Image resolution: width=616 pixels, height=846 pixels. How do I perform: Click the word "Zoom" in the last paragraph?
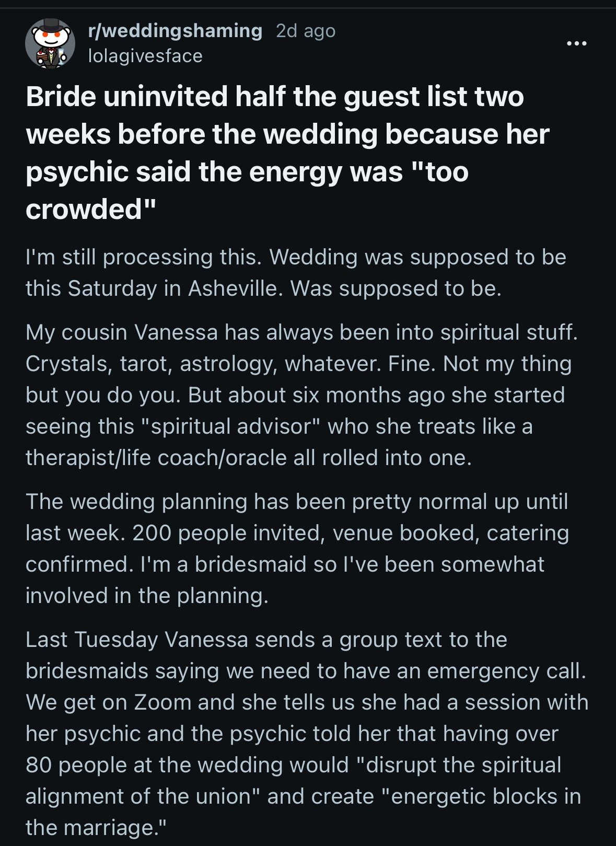pos(162,702)
